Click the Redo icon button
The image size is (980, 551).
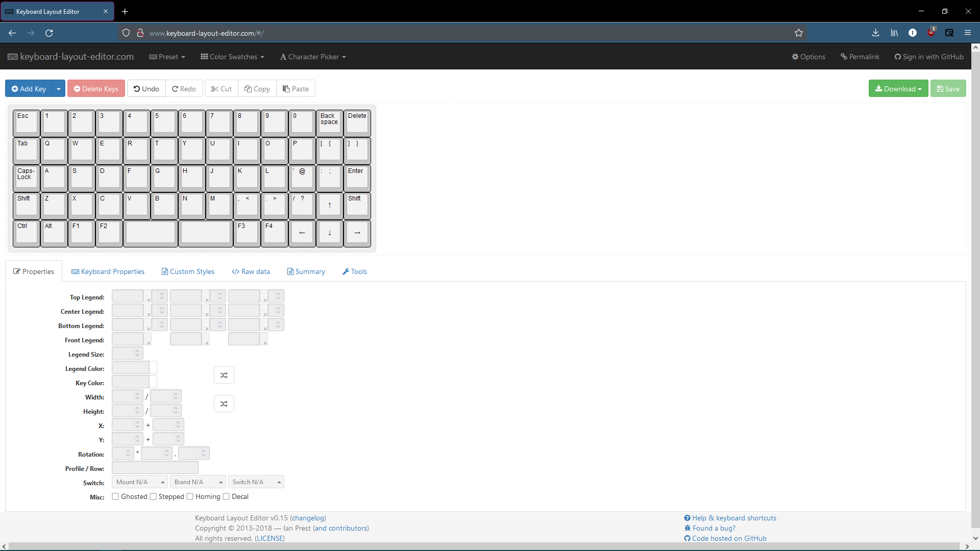click(184, 89)
